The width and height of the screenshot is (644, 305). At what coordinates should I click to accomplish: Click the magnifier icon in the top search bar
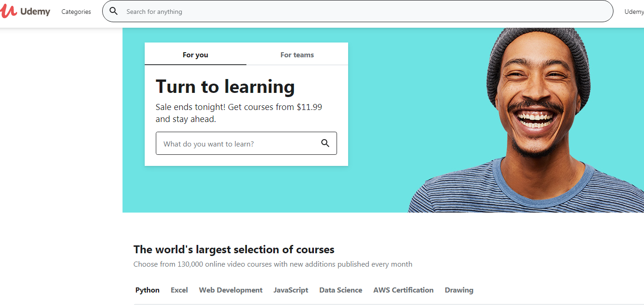click(114, 12)
